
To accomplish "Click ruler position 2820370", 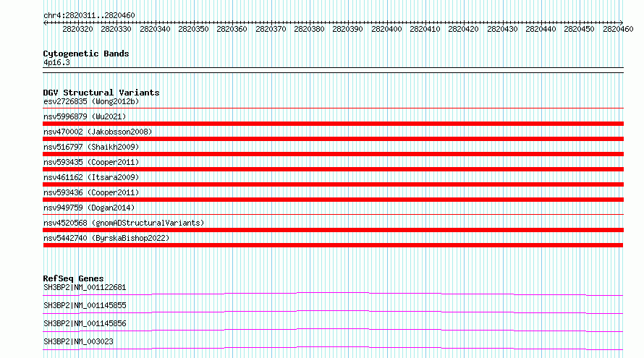I will [271, 29].
